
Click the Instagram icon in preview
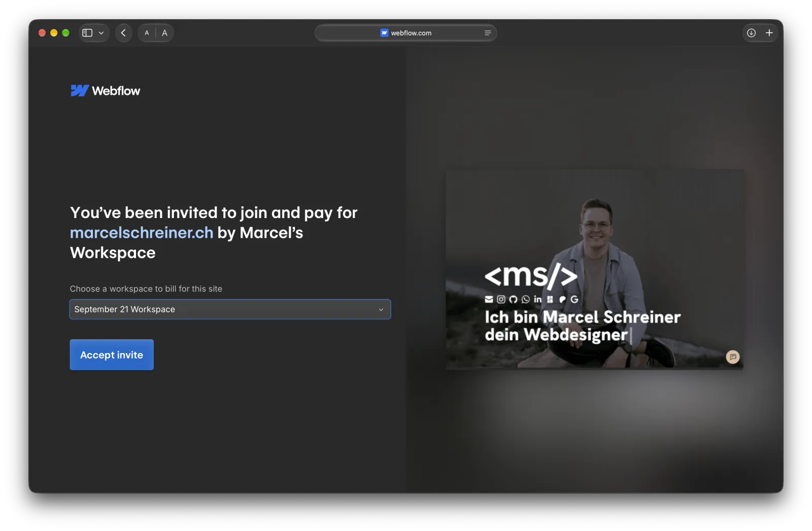501,299
